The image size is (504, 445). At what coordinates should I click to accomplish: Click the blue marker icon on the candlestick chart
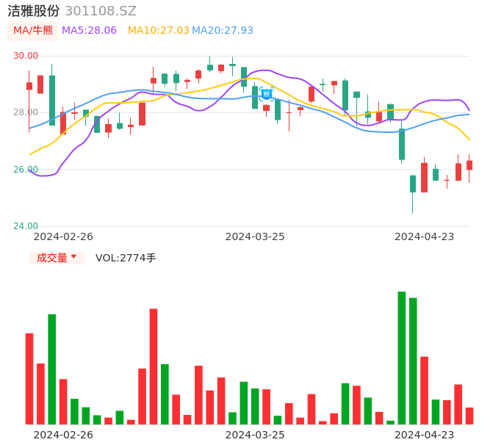click(x=267, y=94)
